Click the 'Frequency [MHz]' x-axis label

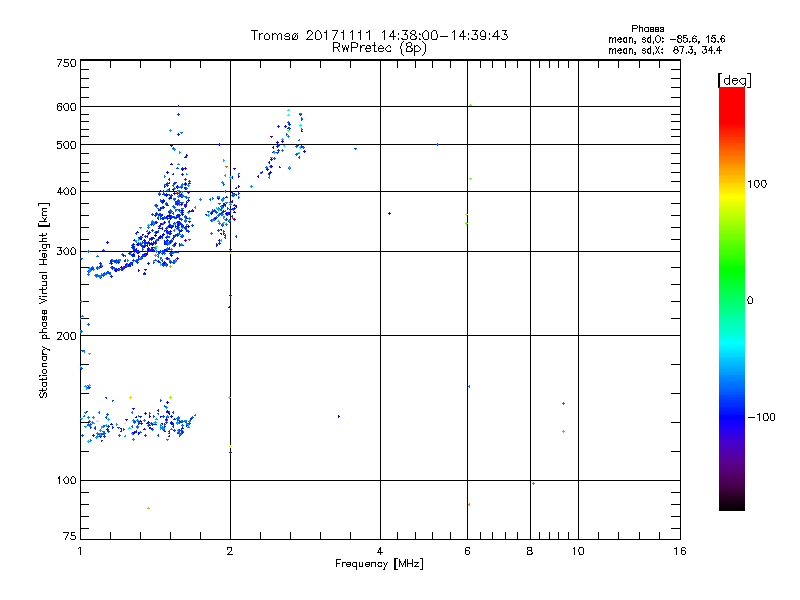(x=379, y=564)
